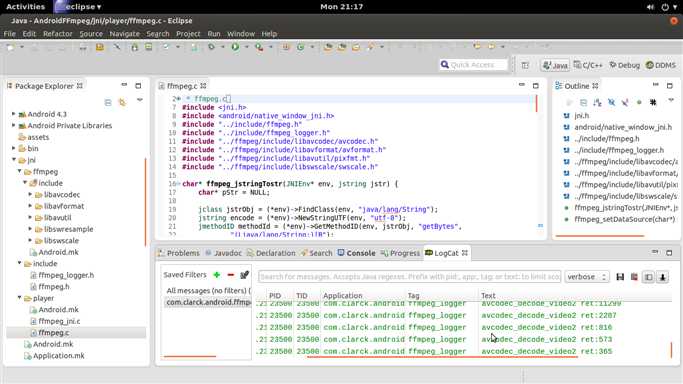Save the LogCat log to file
This screenshot has width=683, height=384.
point(620,277)
